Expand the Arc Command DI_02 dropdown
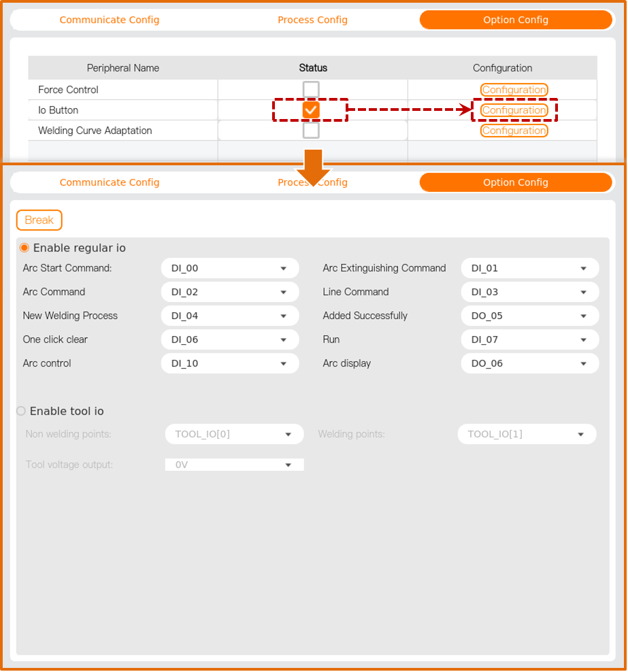This screenshot has width=628, height=672. 230,292
